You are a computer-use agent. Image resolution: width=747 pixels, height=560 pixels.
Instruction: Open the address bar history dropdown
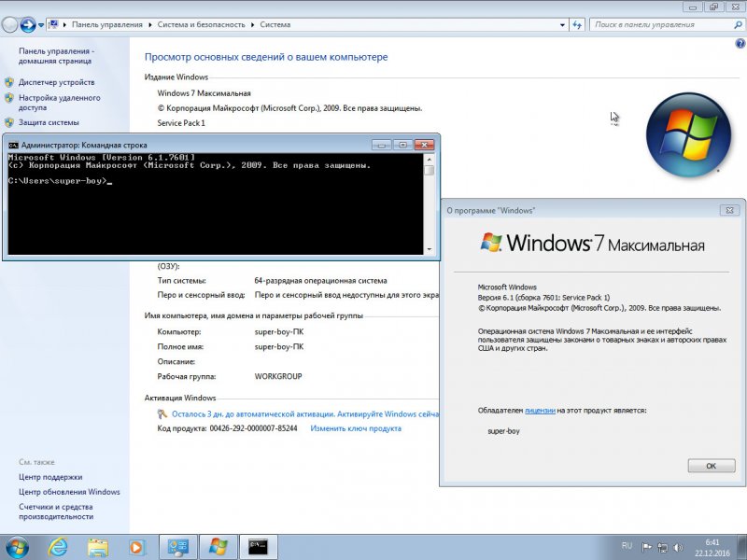click(562, 25)
